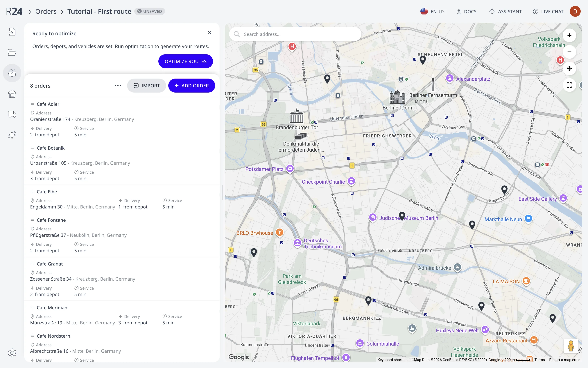This screenshot has height=368, width=588.
Task: Open Street View pegman
Action: pyautogui.click(x=571, y=346)
